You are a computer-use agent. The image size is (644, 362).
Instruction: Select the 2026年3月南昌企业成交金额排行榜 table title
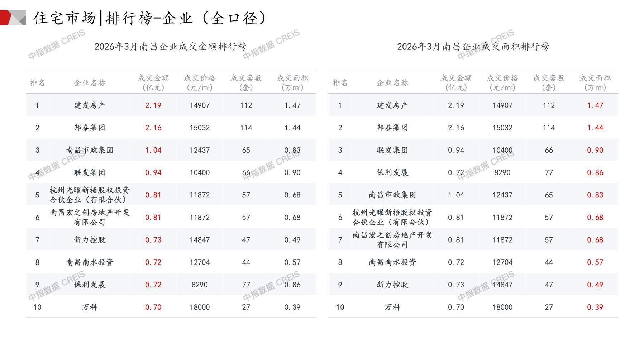pos(171,47)
